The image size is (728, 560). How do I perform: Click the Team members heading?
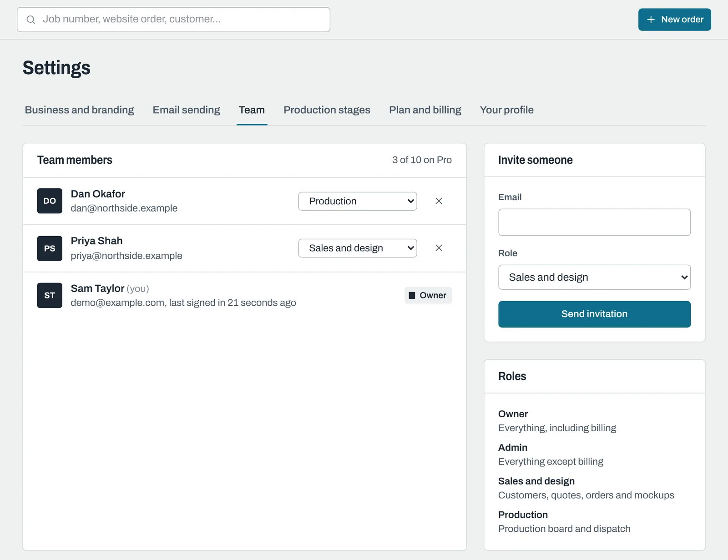tap(75, 160)
